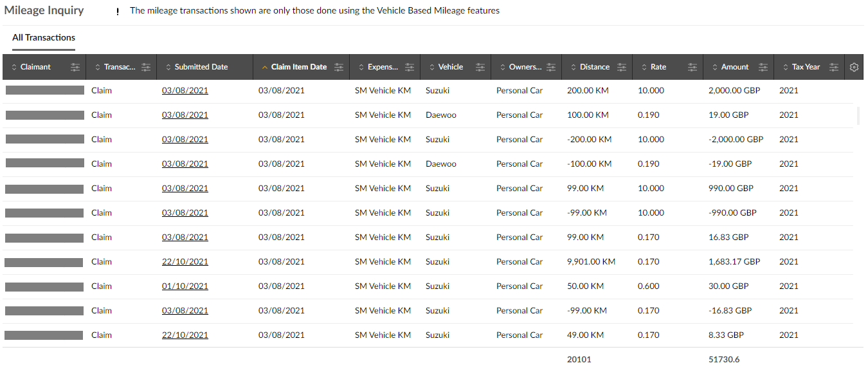Click the 49.00 KM distance cell
This screenshot has height=372, width=868.
coord(585,335)
